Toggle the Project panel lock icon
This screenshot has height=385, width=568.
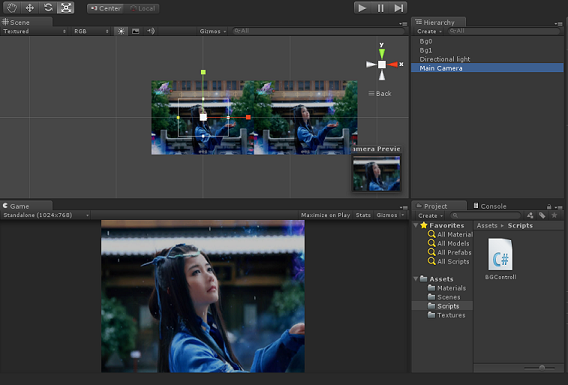click(549, 207)
